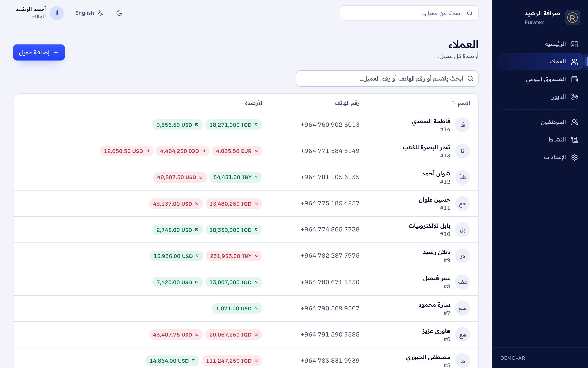588x368 pixels.
Task: Click phone number +964 775 185 4257
Action: (x=330, y=203)
